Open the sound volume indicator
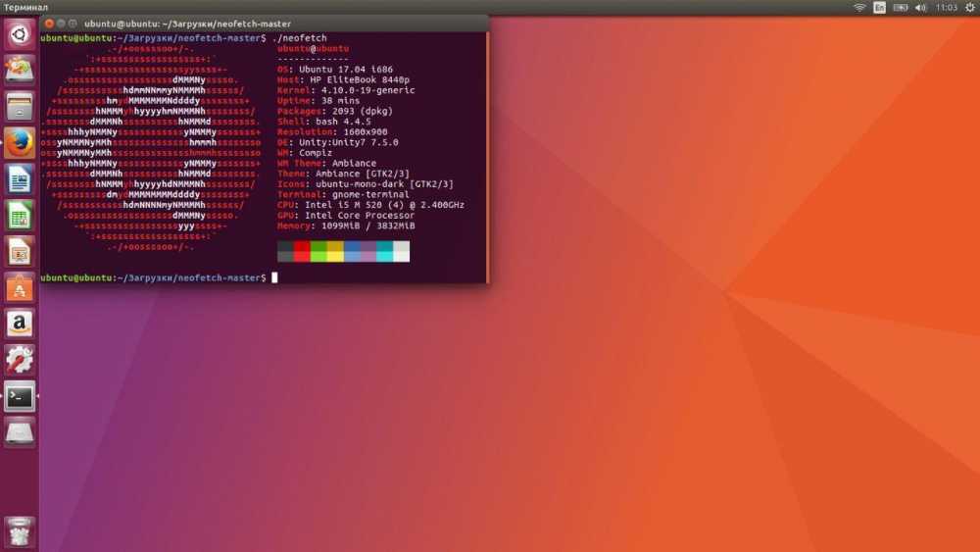This screenshot has width=980, height=552. [x=920, y=8]
